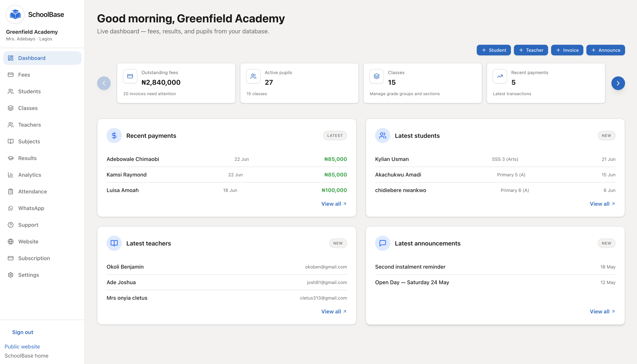The width and height of the screenshot is (637, 364).
Task: Sign out of SchoolBase
Action: tap(23, 332)
